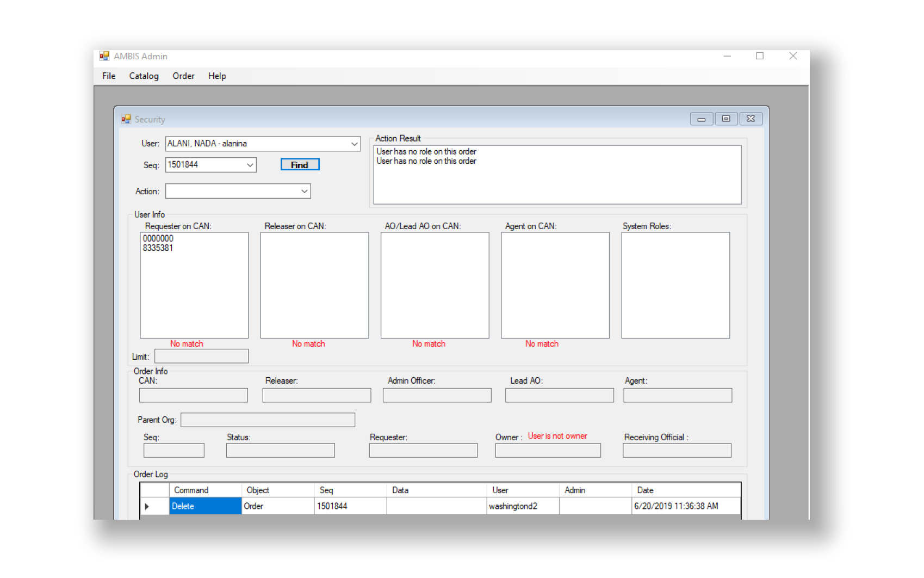924x578 pixels.
Task: Restore the Security child window
Action: pos(726,119)
